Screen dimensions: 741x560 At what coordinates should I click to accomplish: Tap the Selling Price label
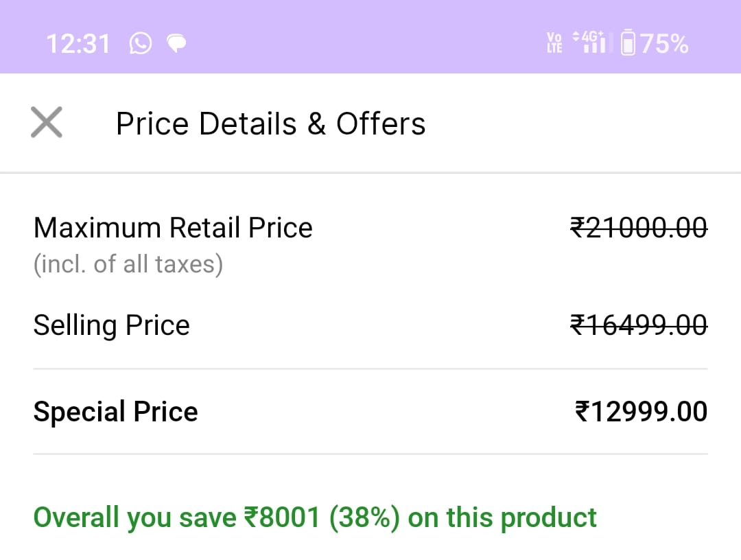click(112, 325)
